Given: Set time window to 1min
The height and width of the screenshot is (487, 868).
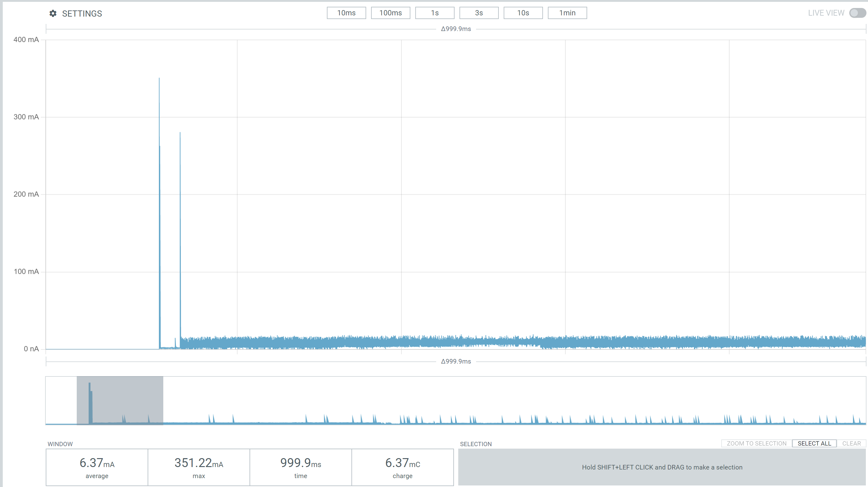Looking at the screenshot, I should coord(567,13).
